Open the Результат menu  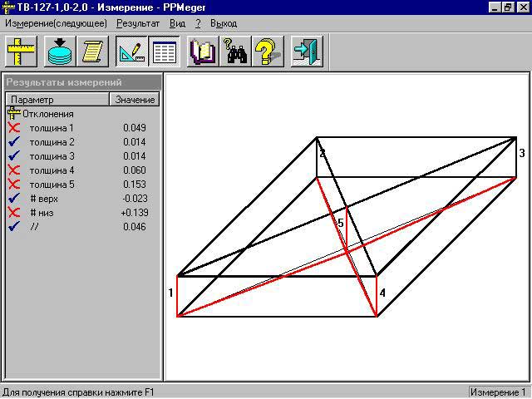pos(138,23)
